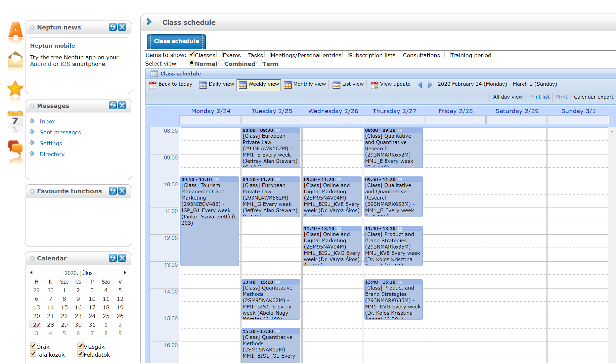Click the Monday 2/24 day header
616x364 pixels.
pyautogui.click(x=211, y=111)
